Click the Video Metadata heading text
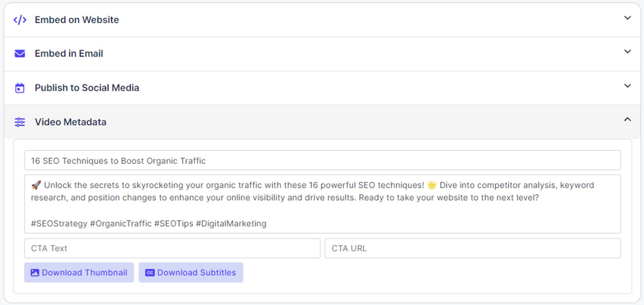The width and height of the screenshot is (644, 305). [x=70, y=122]
